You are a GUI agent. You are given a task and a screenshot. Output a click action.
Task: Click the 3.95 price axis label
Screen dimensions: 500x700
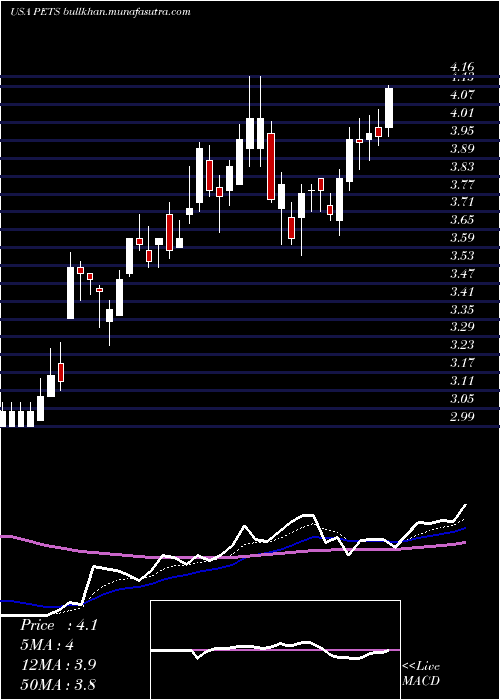click(x=462, y=130)
